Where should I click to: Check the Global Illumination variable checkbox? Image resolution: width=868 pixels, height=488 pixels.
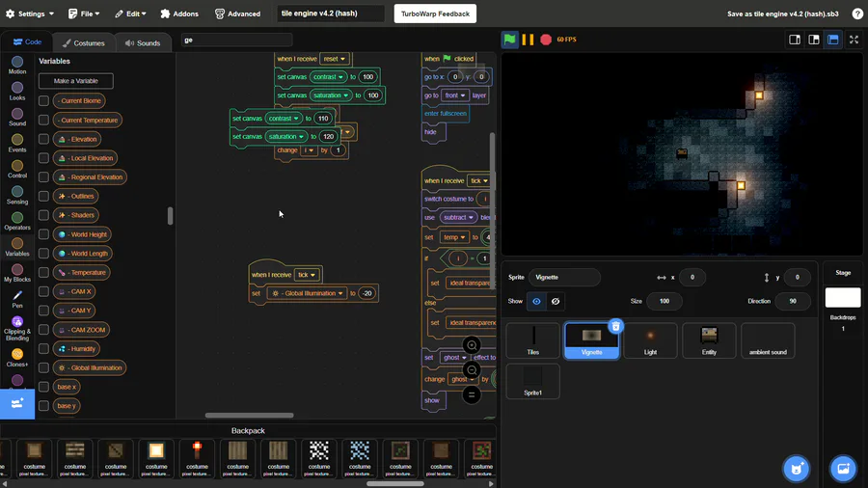pyautogui.click(x=43, y=367)
